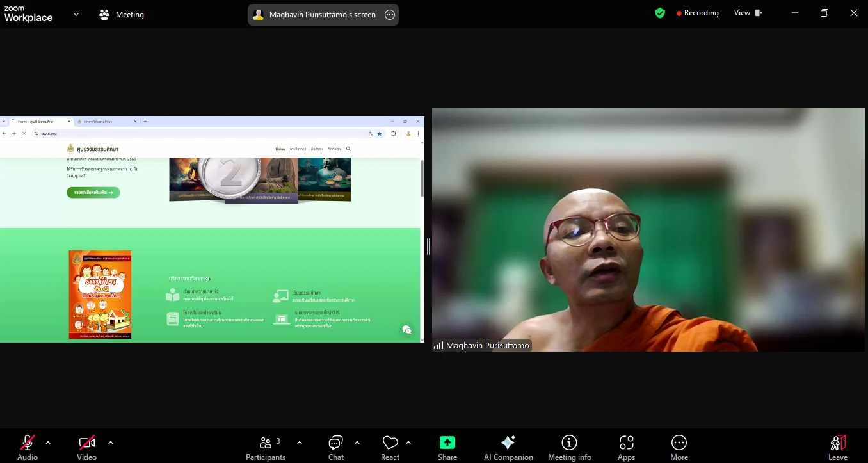Expand the video settings arrow
Image resolution: width=868 pixels, height=463 pixels.
(111, 443)
